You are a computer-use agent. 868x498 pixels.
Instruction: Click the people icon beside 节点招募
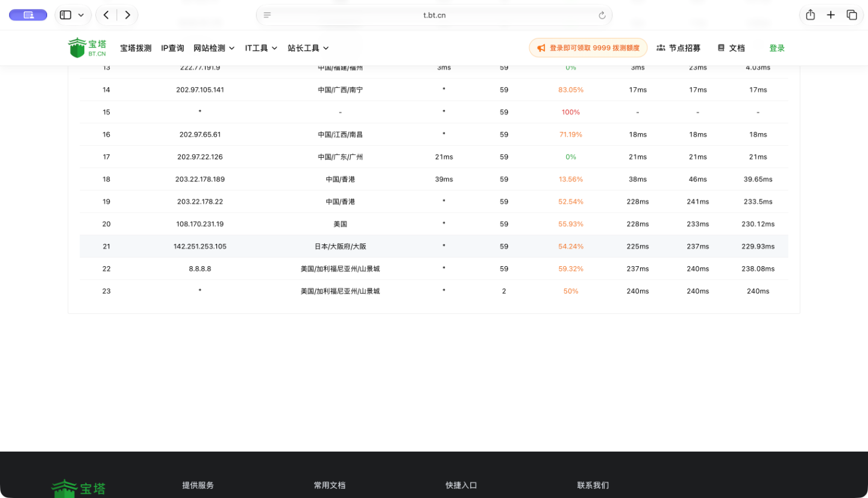[x=661, y=48]
